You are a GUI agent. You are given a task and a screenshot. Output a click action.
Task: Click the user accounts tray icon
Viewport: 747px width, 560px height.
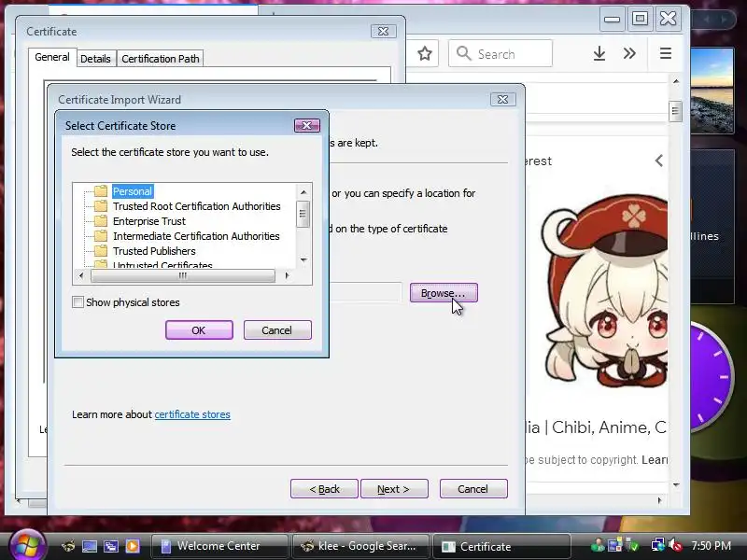click(598, 545)
